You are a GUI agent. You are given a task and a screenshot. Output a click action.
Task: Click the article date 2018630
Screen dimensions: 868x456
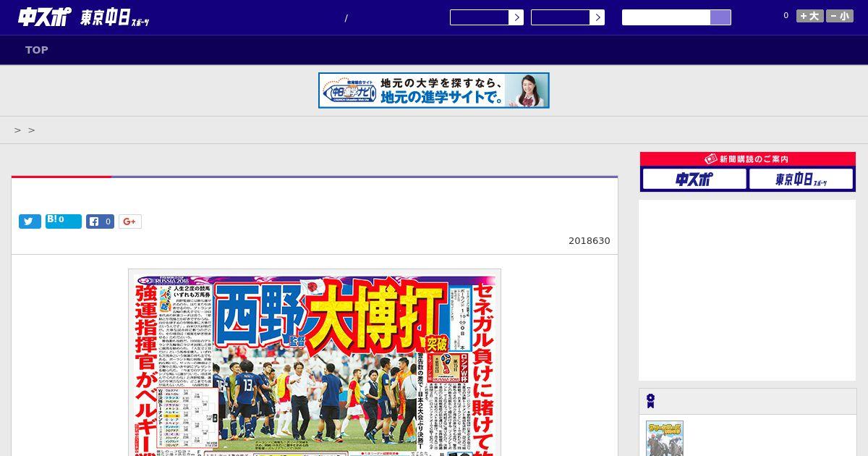pyautogui.click(x=589, y=241)
